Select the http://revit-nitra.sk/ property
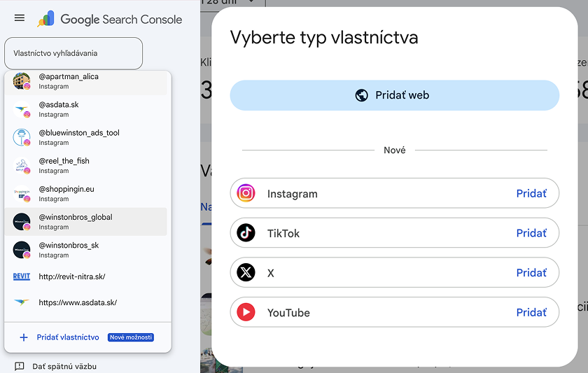Screen dimensions: 588x373 85,276
